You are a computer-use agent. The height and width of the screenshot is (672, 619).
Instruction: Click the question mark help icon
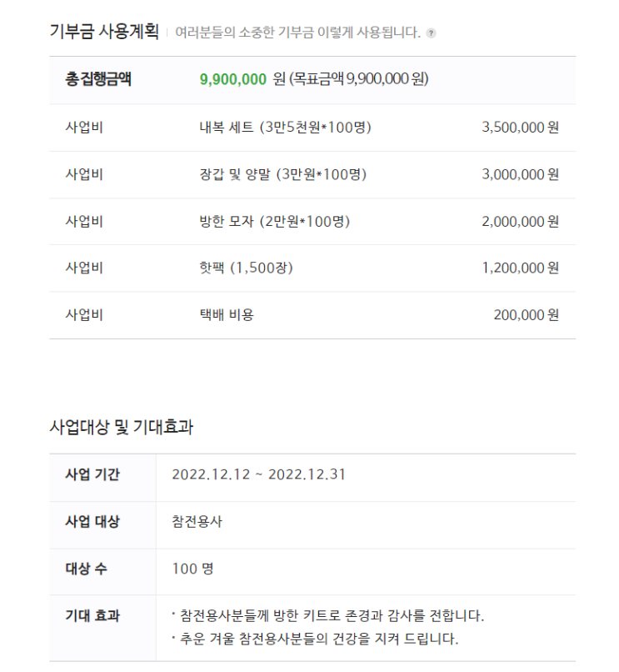pos(431,33)
